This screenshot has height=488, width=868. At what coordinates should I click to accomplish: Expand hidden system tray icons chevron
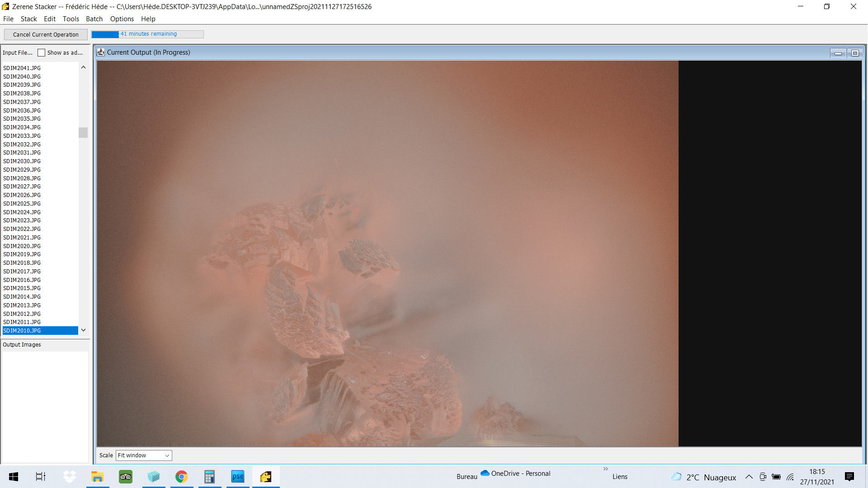pos(749,477)
